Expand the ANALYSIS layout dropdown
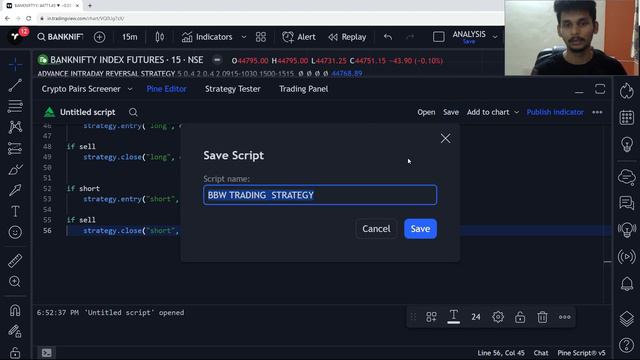Screen dimensions: 640x360 (x=495, y=37)
